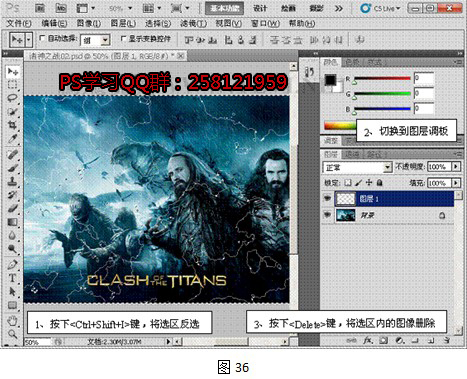The height and width of the screenshot is (379, 467).
Task: Click the Auto-Align Layers icon
Action: point(360,40)
